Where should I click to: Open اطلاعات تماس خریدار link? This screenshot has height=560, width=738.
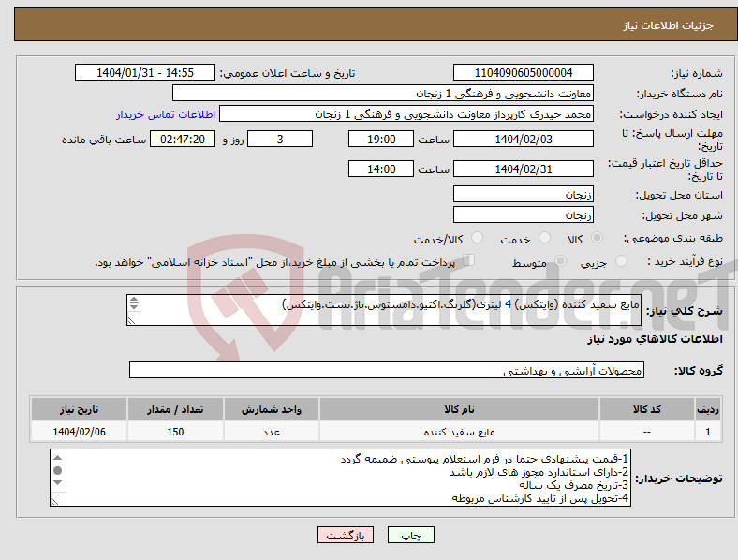(x=166, y=114)
